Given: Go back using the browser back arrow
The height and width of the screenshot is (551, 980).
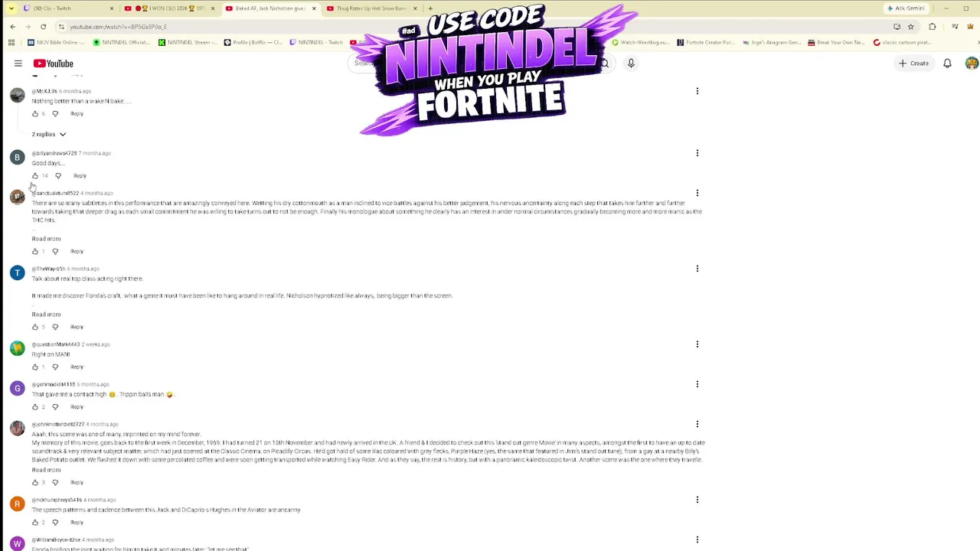Looking at the screenshot, I should (x=12, y=27).
